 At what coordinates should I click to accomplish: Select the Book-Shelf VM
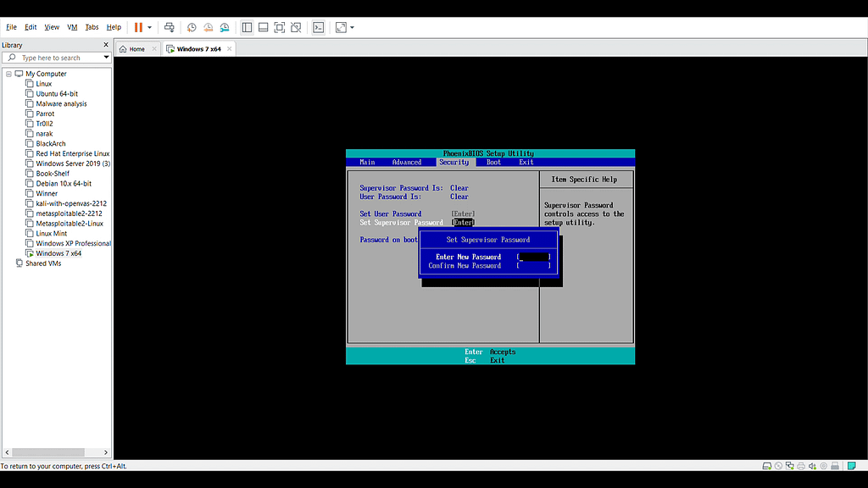pos(53,173)
